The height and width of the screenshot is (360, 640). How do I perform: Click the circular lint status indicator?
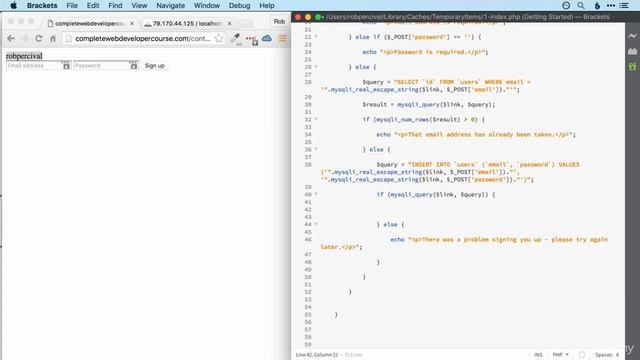tap(582, 355)
